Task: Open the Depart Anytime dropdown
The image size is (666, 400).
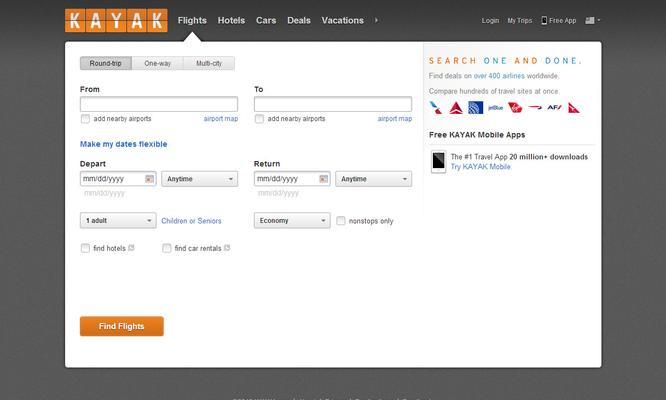Action: pos(200,179)
